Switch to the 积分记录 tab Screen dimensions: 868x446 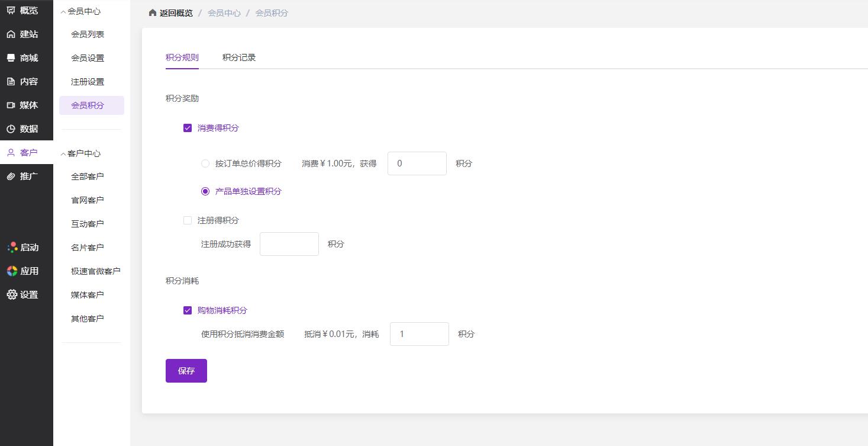pyautogui.click(x=239, y=57)
